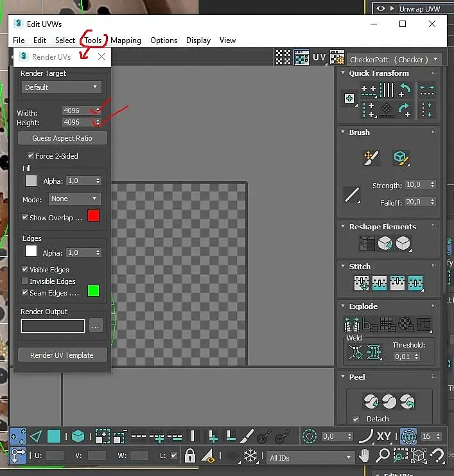This screenshot has width=454, height=476.
Task: Click the red Show Overlap color swatch
Action: click(x=93, y=216)
